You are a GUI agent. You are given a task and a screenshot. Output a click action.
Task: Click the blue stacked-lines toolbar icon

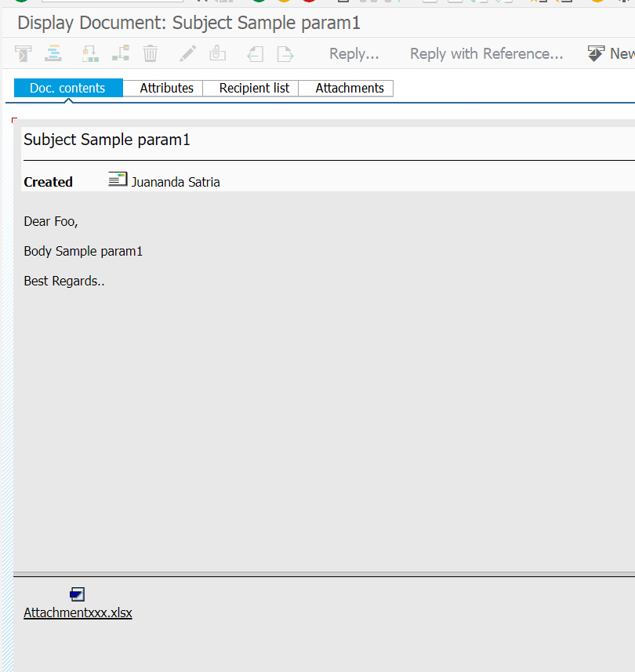pyautogui.click(x=53, y=54)
